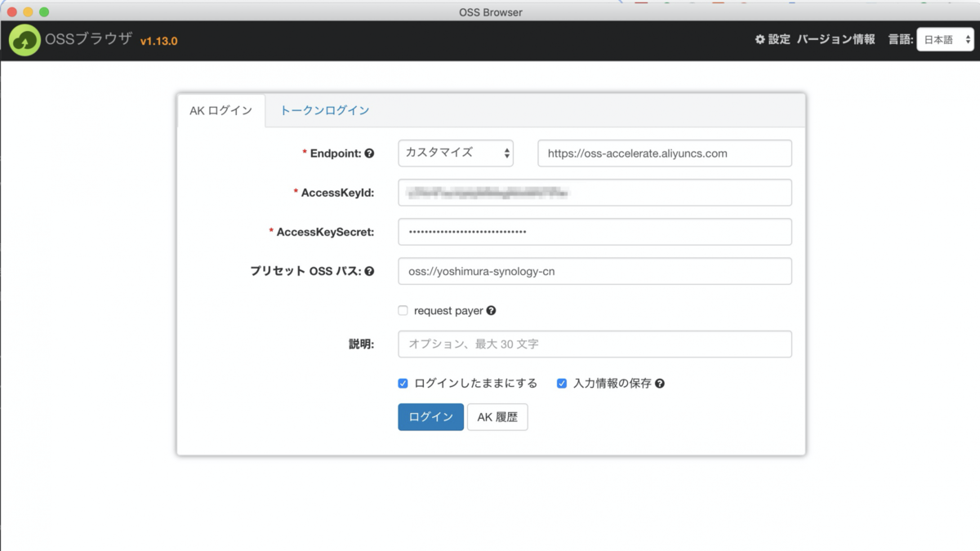Click the Endpoint field label

[336, 153]
